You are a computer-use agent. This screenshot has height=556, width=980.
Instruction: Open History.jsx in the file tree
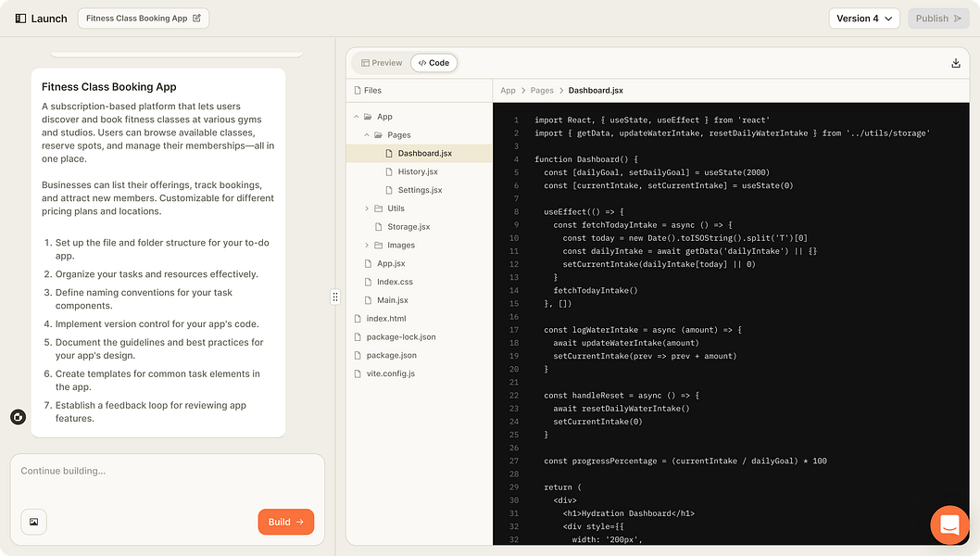coord(417,171)
